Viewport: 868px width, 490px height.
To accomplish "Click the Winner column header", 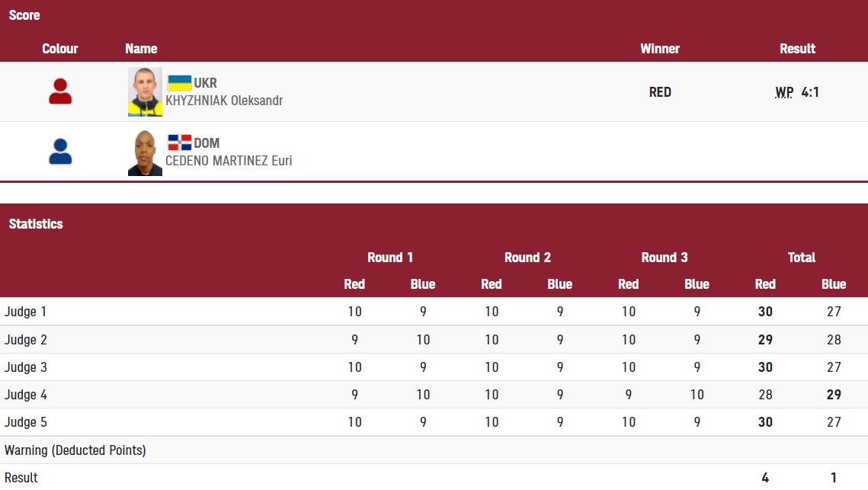I will tap(660, 49).
